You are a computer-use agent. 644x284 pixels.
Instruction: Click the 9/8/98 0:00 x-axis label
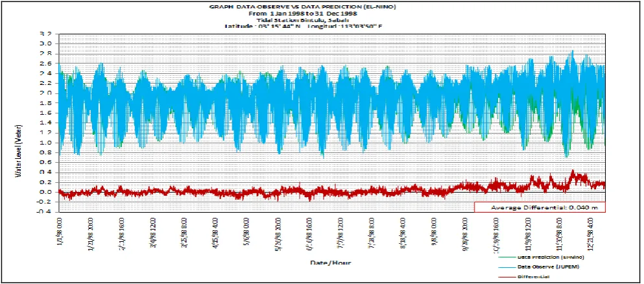434,231
